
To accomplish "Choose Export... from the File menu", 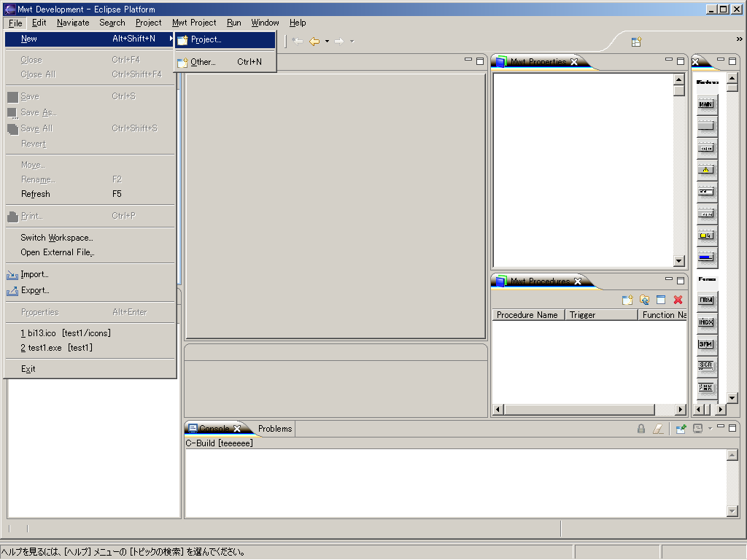I will (x=90, y=290).
